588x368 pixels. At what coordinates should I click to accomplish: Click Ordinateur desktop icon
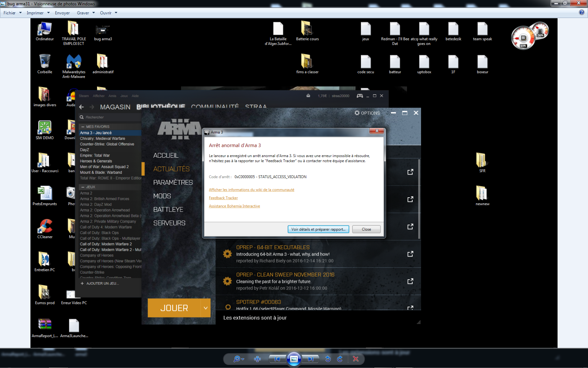45,32
